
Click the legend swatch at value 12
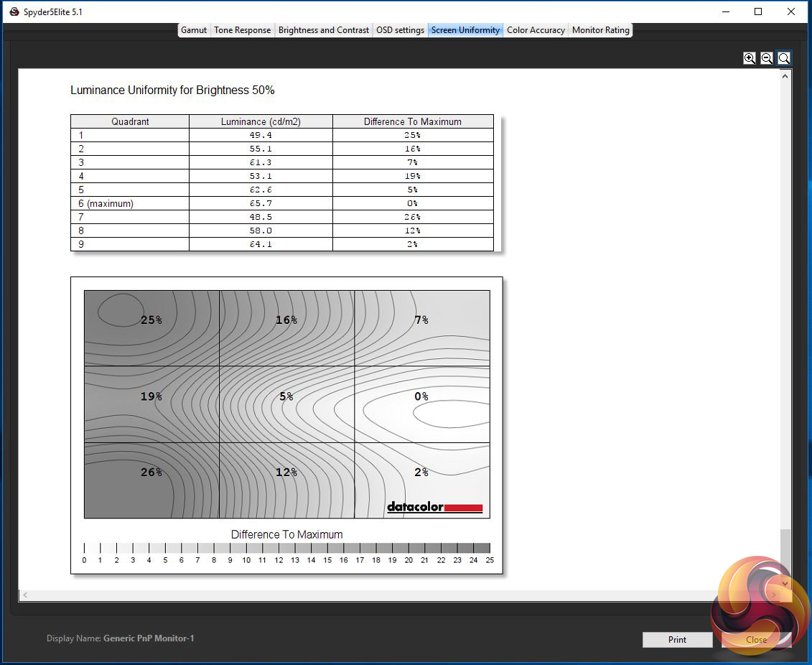(x=287, y=548)
